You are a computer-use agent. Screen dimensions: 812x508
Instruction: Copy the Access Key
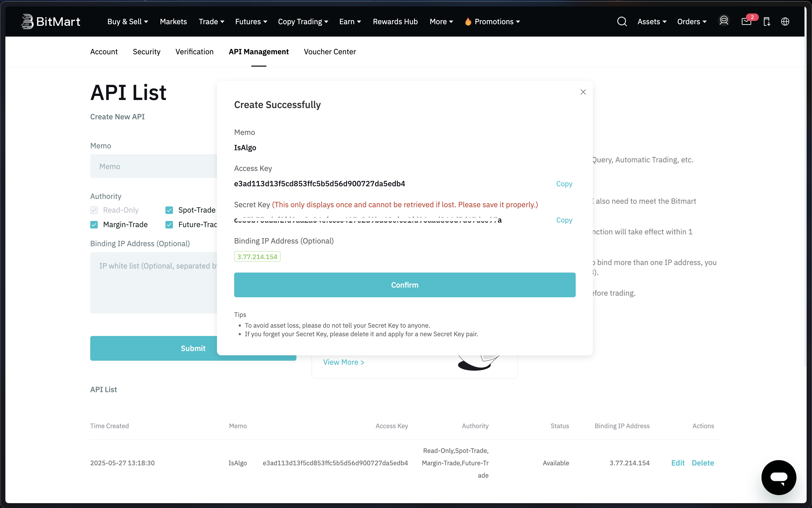click(564, 184)
